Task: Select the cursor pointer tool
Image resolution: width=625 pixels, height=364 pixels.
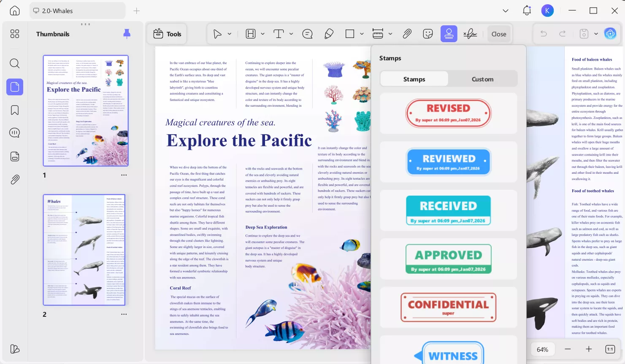Action: tap(217, 34)
